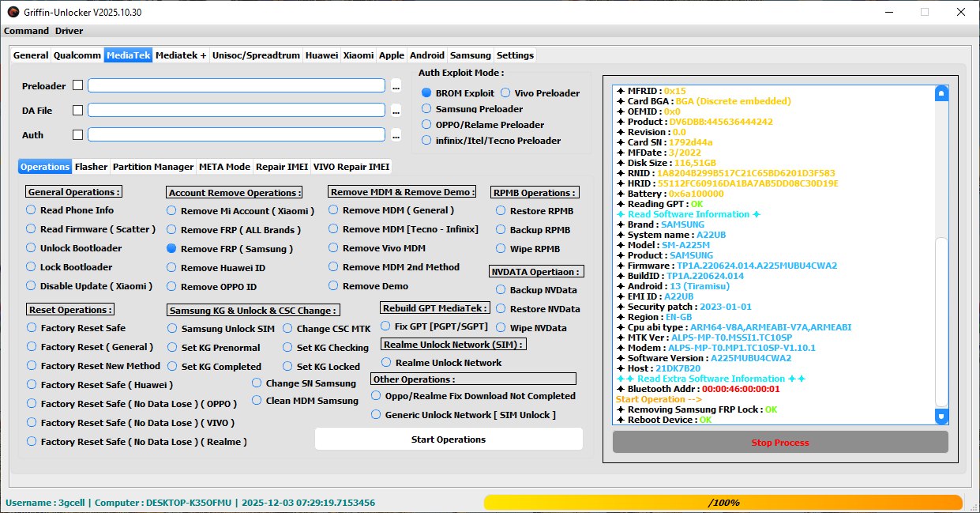Click into the Auth path field
This screenshot has width=980, height=513.
236,134
